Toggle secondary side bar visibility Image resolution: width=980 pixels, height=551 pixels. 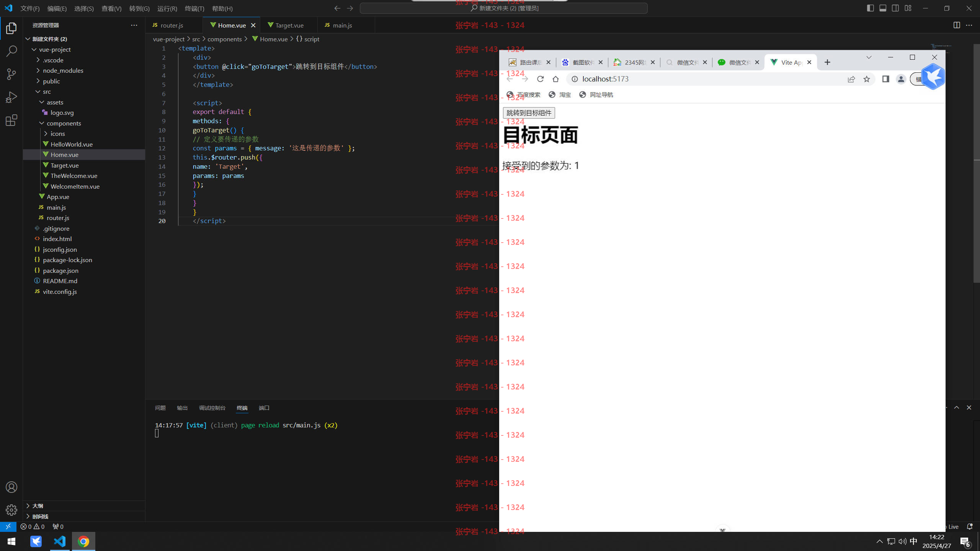coord(895,8)
